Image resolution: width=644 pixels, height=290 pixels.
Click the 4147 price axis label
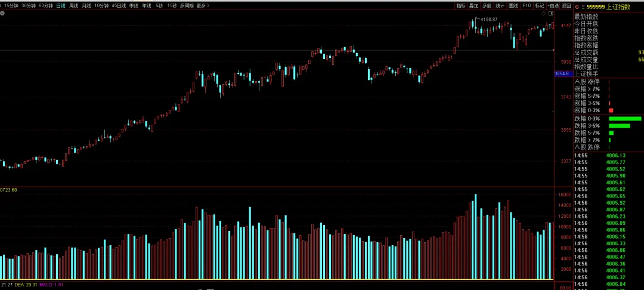coord(566,26)
